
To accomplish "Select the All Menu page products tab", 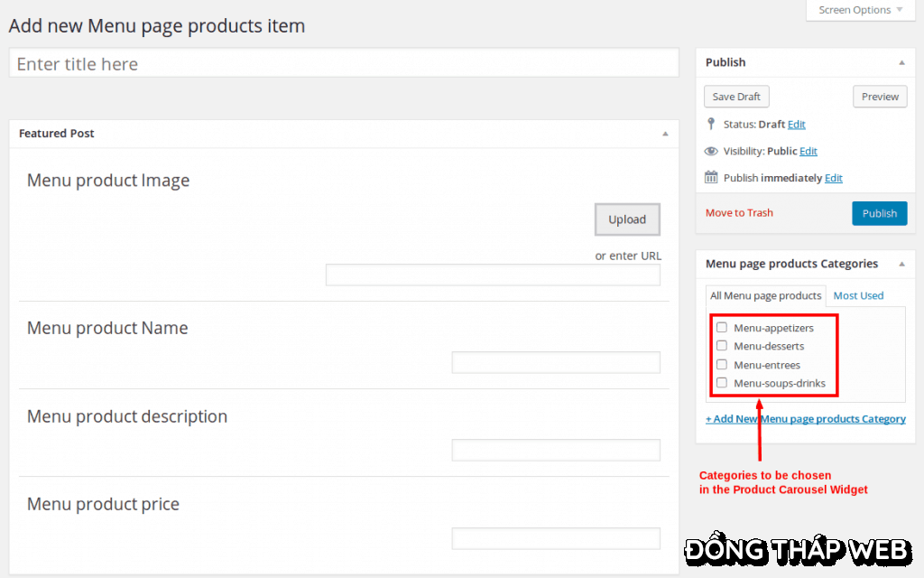I will 765,295.
